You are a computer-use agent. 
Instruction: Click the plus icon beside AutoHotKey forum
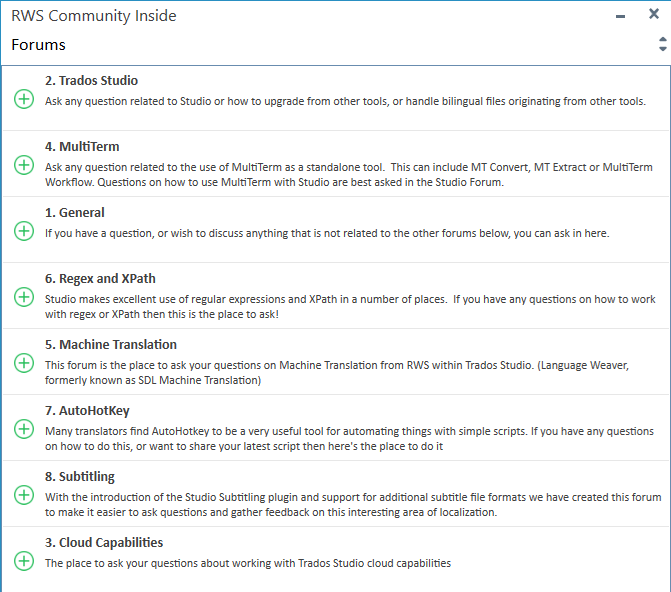(x=24, y=428)
